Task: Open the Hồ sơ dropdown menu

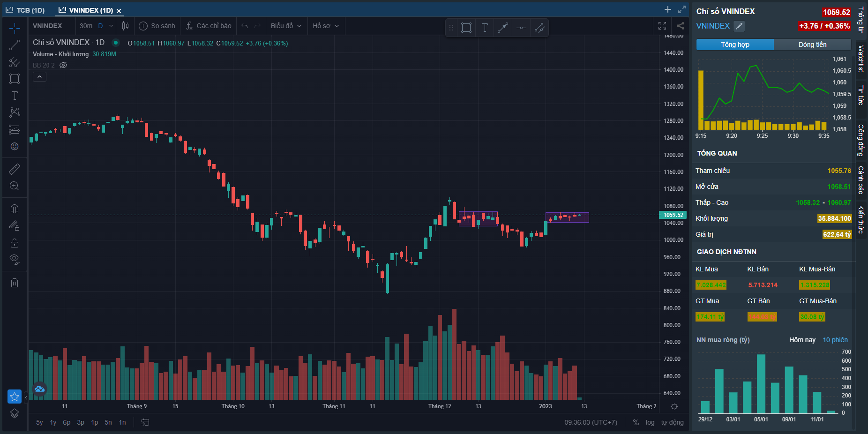Action: point(326,26)
